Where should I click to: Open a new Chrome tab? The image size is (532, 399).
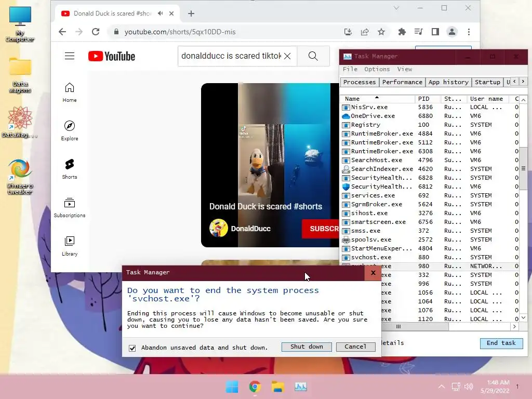coord(191,14)
